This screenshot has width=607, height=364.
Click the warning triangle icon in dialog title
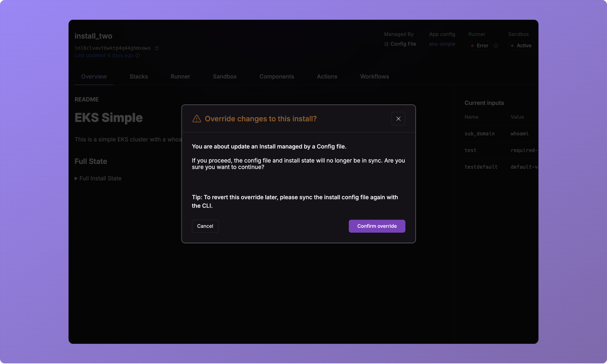196,119
